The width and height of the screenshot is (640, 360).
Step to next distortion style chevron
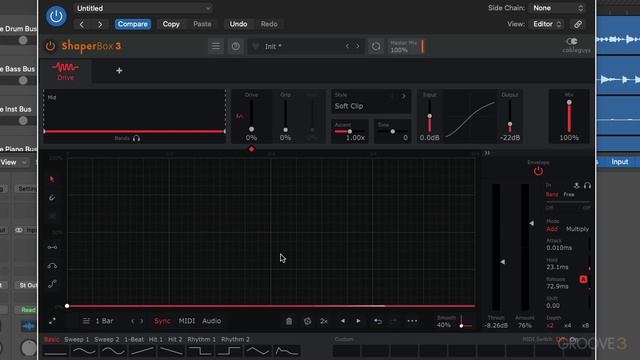tap(404, 96)
